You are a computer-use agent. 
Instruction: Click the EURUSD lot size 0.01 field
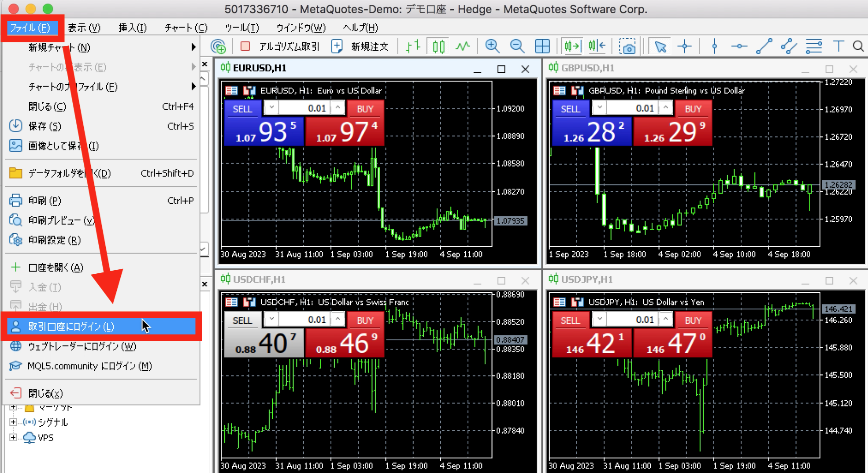pyautogui.click(x=304, y=108)
